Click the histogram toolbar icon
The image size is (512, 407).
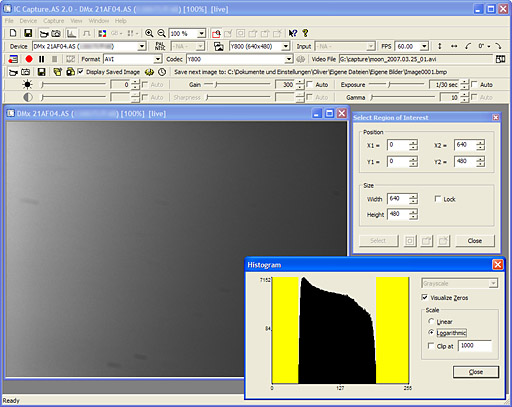point(71,33)
